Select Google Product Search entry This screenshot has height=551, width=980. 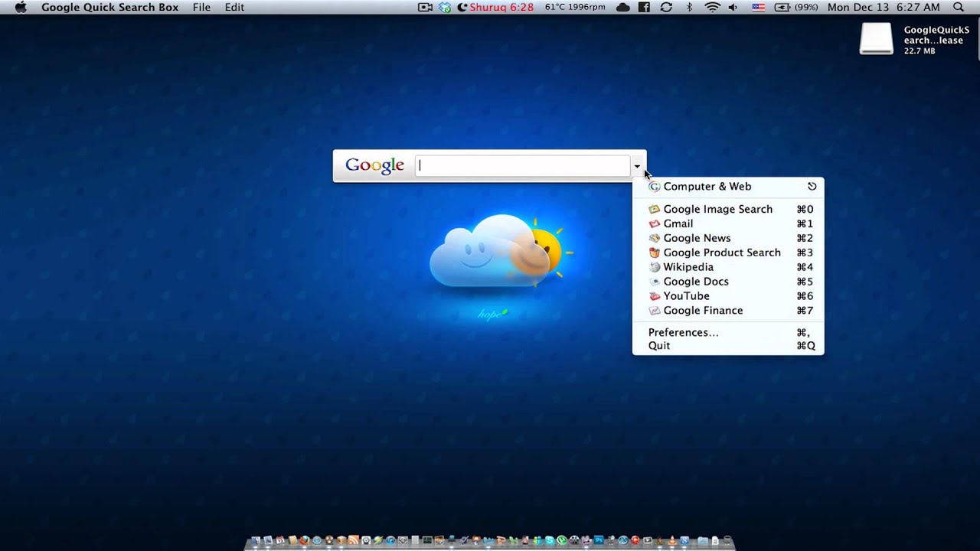point(728,253)
